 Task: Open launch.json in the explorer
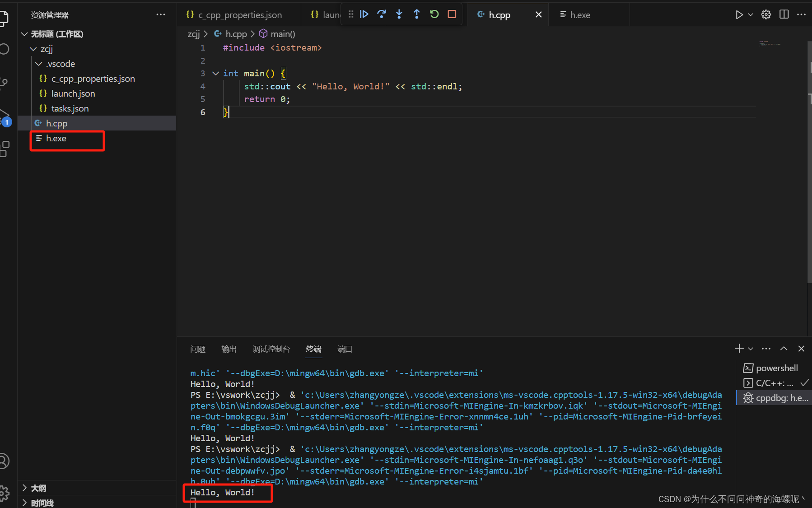[x=97, y=93]
